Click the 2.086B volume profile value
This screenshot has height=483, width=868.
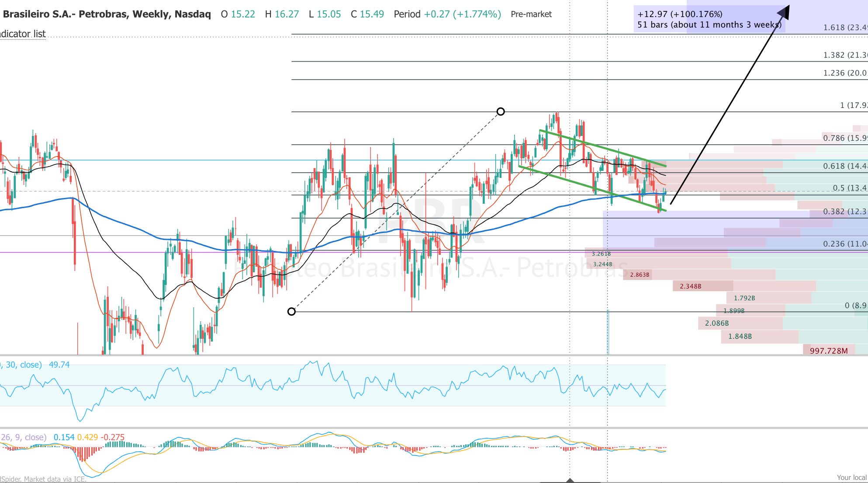click(x=717, y=323)
